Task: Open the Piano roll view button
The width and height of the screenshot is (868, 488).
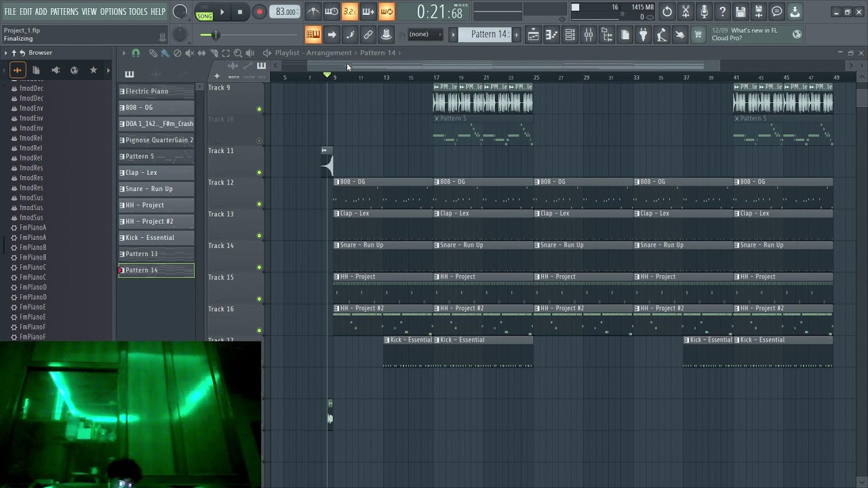Action: click(551, 35)
